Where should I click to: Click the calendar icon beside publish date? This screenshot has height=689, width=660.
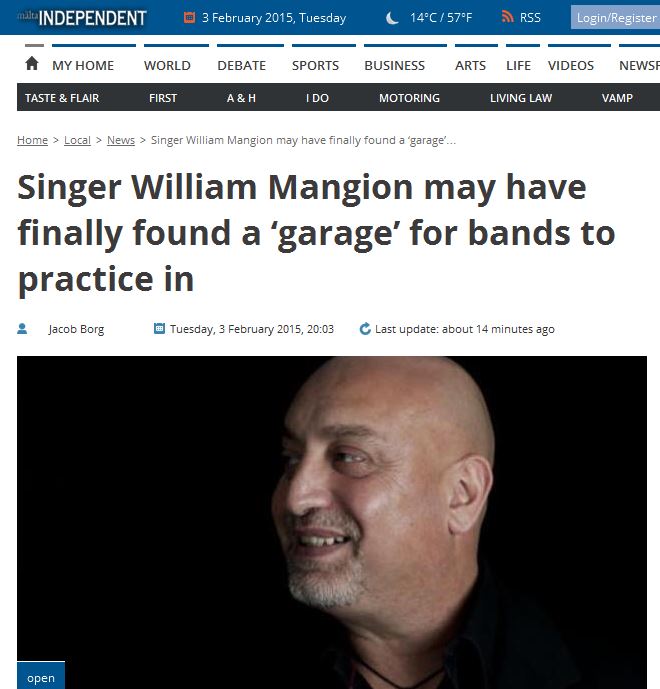click(x=159, y=328)
